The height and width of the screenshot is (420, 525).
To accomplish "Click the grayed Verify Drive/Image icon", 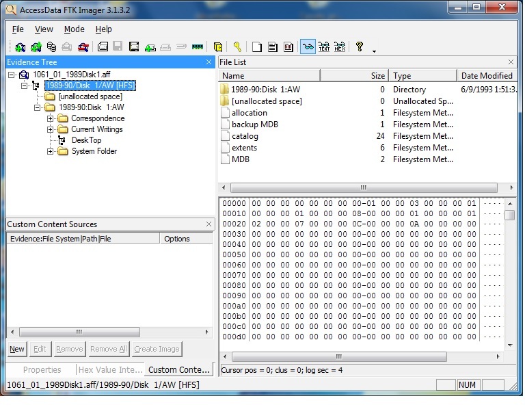I will pos(181,47).
